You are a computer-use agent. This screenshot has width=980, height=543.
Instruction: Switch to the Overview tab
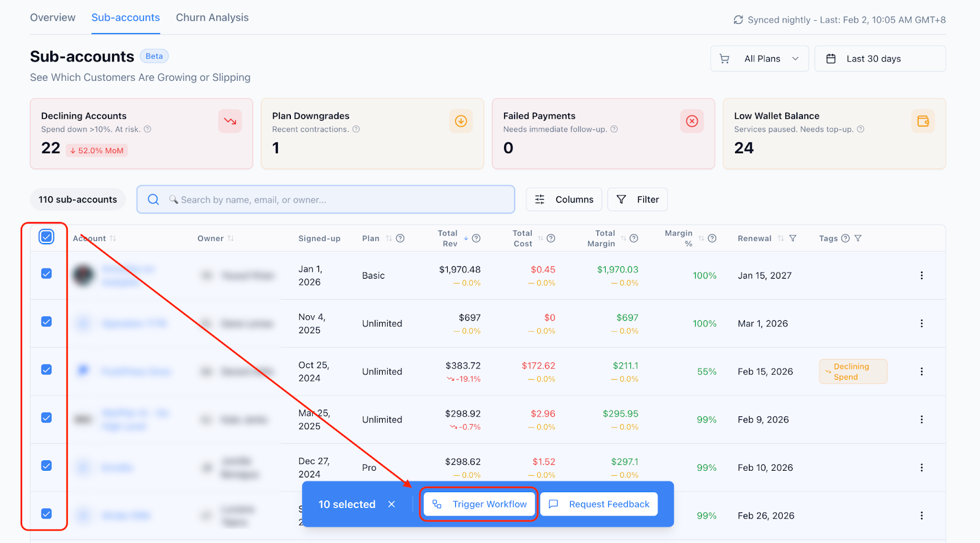(53, 17)
